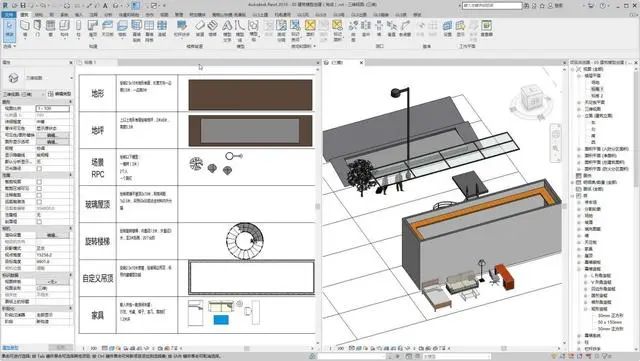
Task: Expand the 天花板平面 node in project browser
Action: click(x=579, y=103)
